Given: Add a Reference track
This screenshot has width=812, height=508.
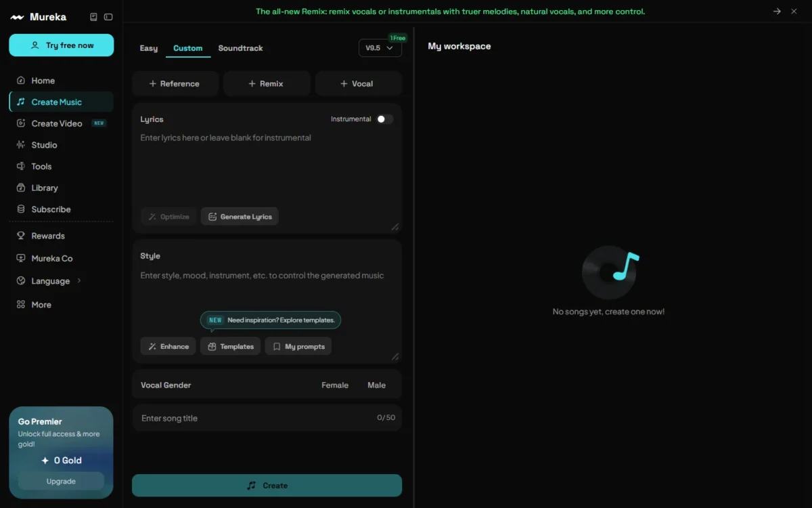Looking at the screenshot, I should 175,84.
